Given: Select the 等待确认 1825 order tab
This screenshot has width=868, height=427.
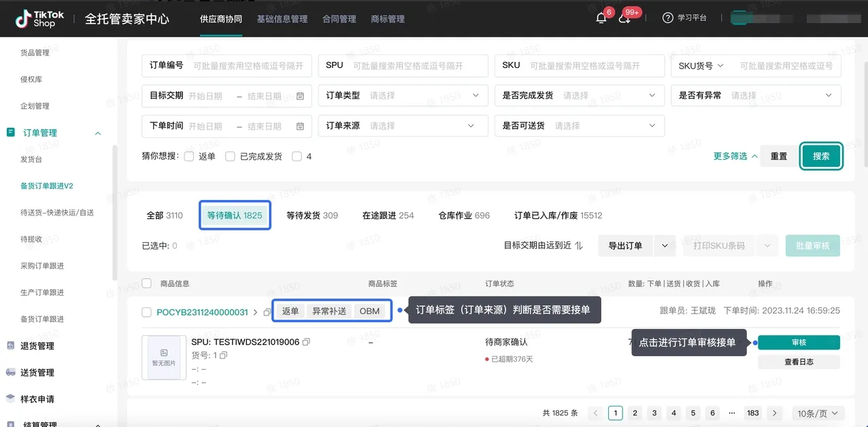Looking at the screenshot, I should (x=235, y=216).
